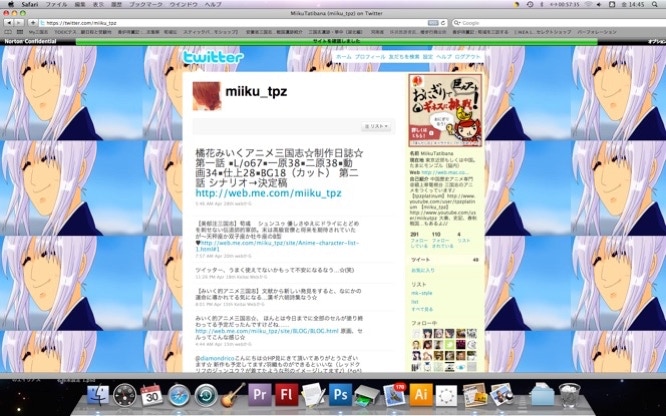Launch iCal calendar icon showing 30
This screenshot has height=416, width=666.
(152, 395)
